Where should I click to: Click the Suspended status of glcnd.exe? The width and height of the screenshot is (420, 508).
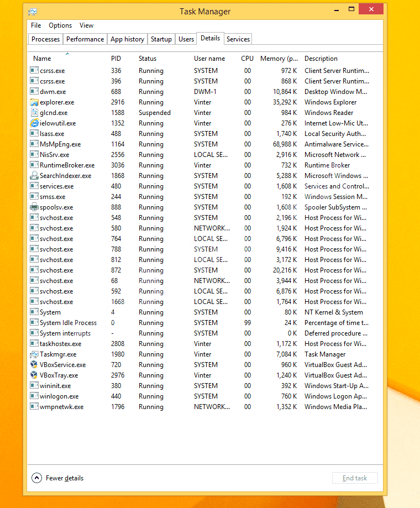(155, 113)
